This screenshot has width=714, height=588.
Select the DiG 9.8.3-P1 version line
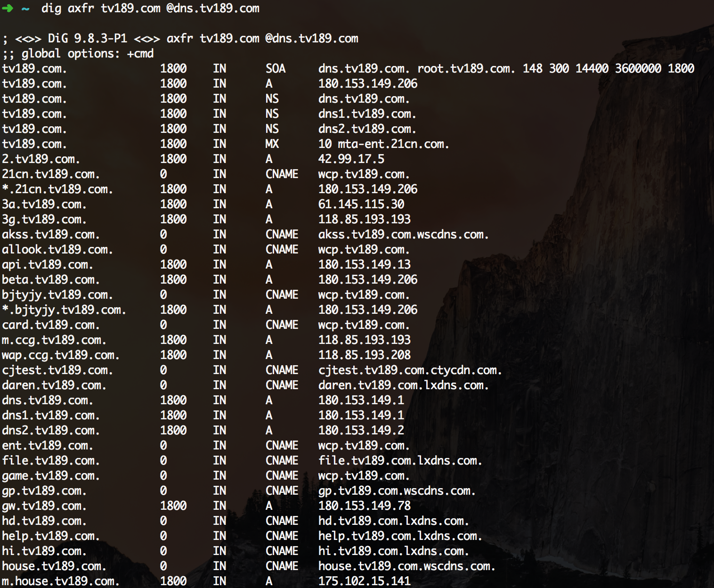click(180, 39)
